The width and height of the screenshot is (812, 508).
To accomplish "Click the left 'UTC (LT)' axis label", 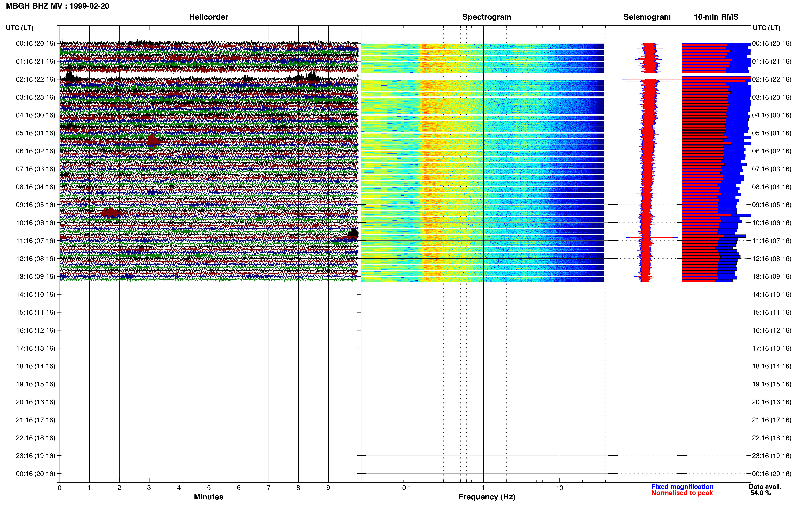I will (x=19, y=28).
